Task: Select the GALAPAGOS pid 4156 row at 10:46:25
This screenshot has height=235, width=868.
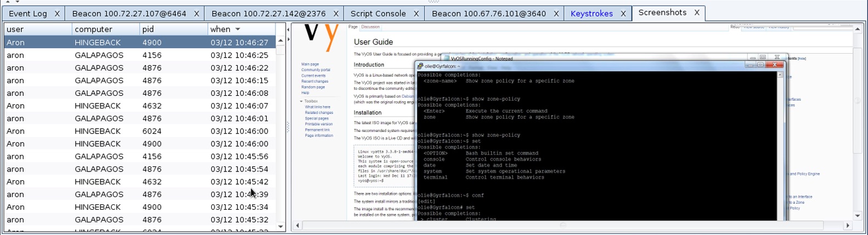Action: [137, 55]
